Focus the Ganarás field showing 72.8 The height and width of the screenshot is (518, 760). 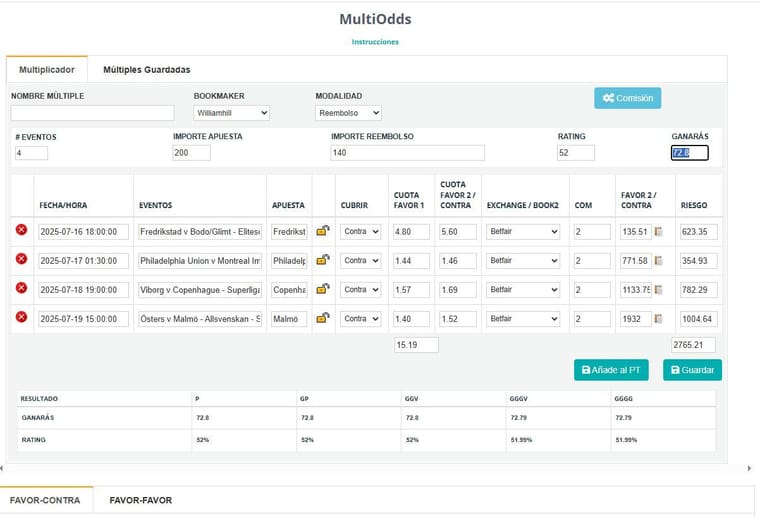tap(690, 153)
